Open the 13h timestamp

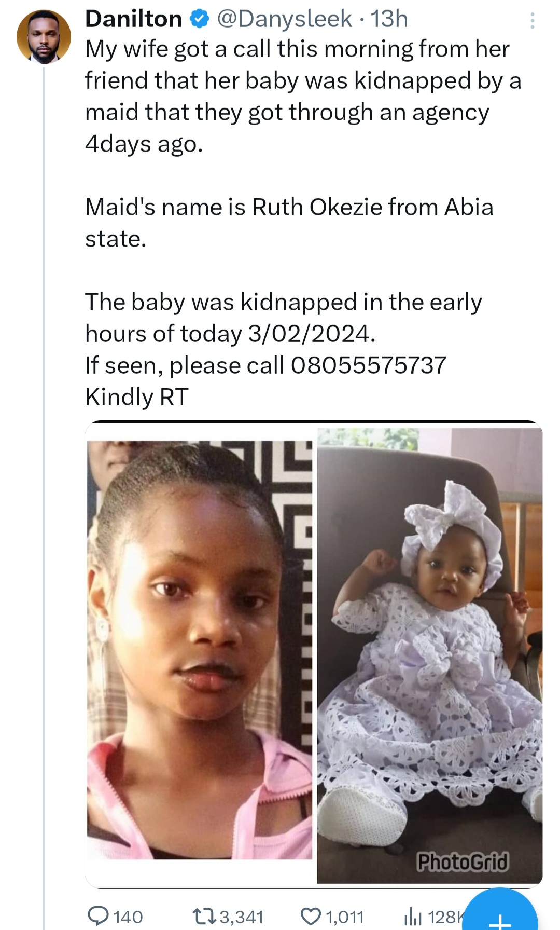click(x=389, y=19)
